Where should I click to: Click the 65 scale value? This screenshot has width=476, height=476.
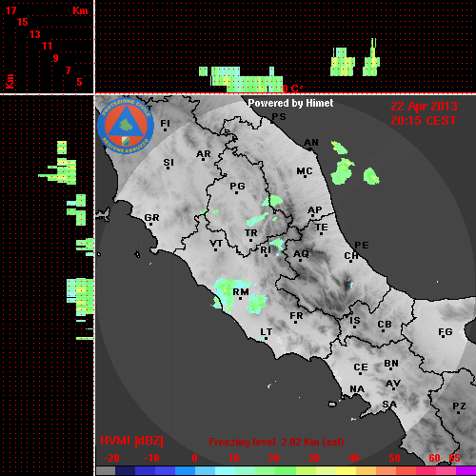(x=455, y=458)
